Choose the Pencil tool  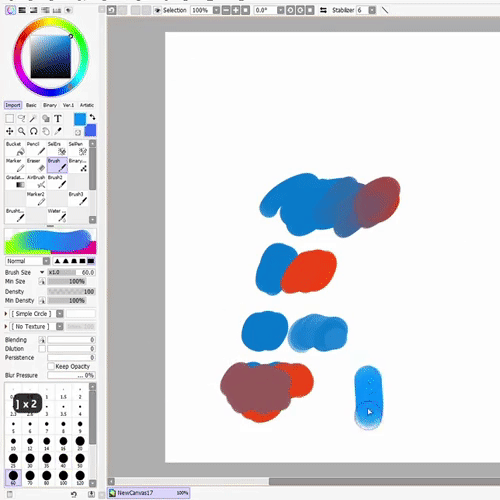point(36,148)
